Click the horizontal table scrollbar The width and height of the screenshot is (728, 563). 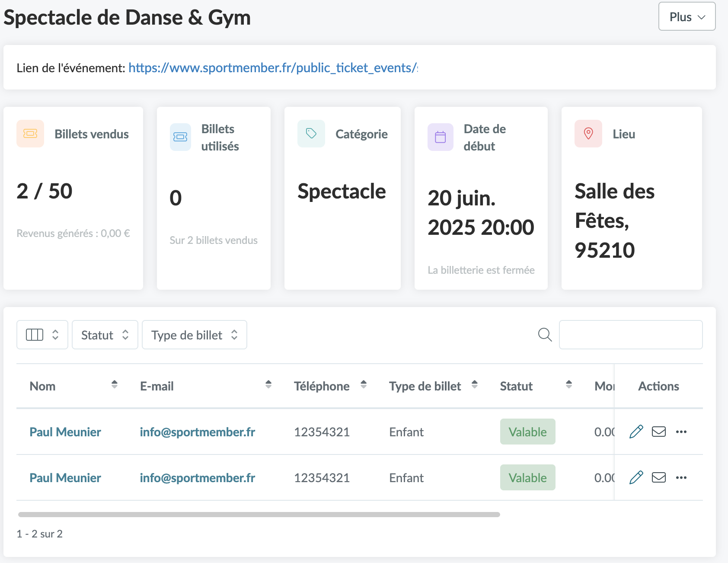259,515
